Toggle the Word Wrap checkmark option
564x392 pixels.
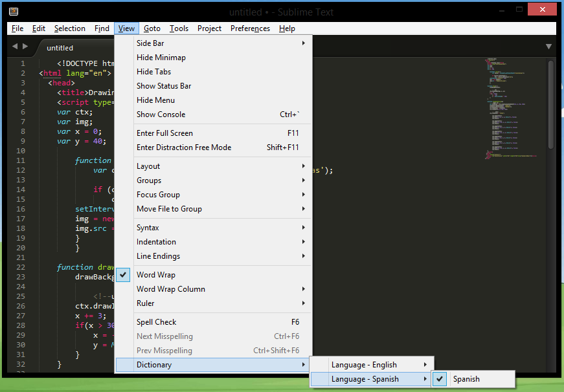coord(214,275)
